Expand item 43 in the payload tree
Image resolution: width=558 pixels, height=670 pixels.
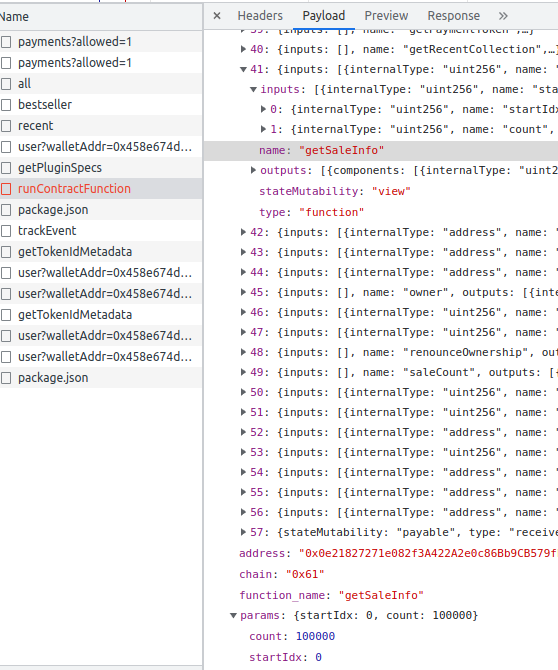click(x=243, y=252)
